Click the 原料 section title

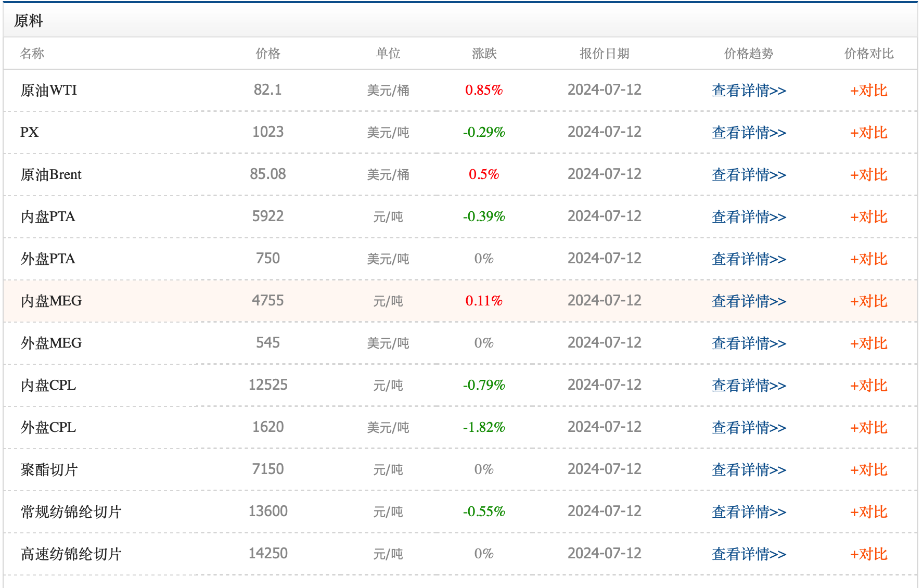pos(28,21)
